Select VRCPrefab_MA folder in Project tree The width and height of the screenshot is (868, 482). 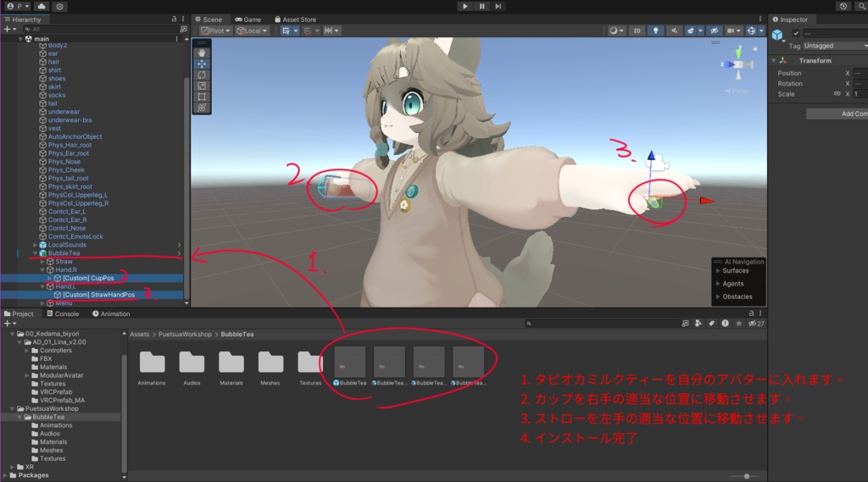62,400
